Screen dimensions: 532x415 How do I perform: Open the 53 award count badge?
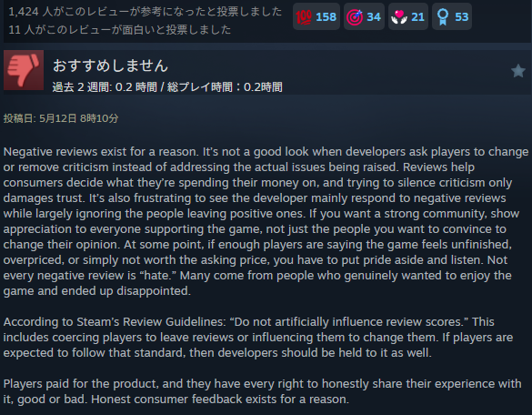click(452, 16)
